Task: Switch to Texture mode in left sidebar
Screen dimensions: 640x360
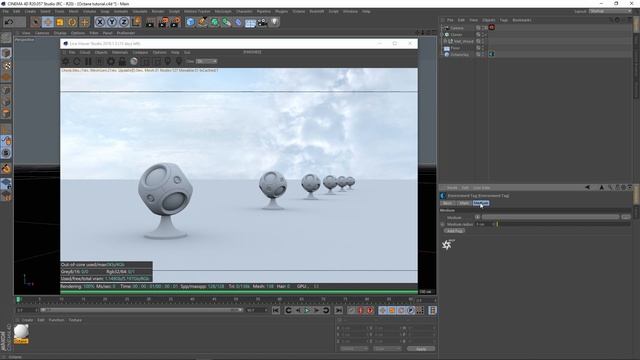Action: 6,66
